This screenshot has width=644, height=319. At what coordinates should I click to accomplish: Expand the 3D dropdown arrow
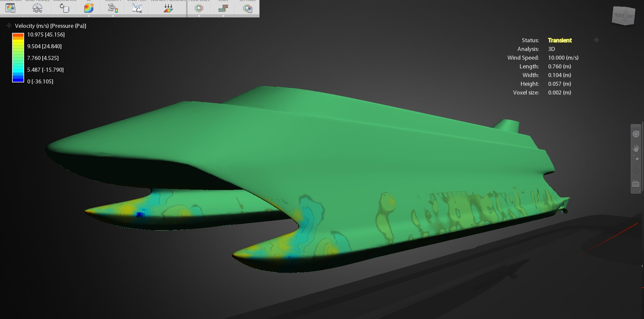tap(89, 16)
